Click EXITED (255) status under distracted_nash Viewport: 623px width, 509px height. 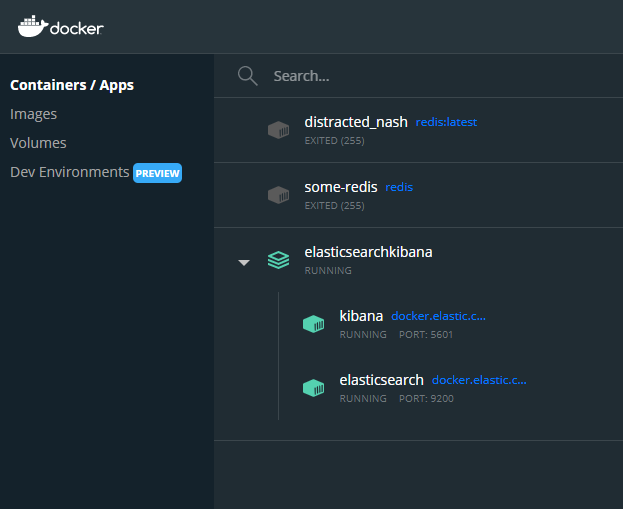pos(334,141)
